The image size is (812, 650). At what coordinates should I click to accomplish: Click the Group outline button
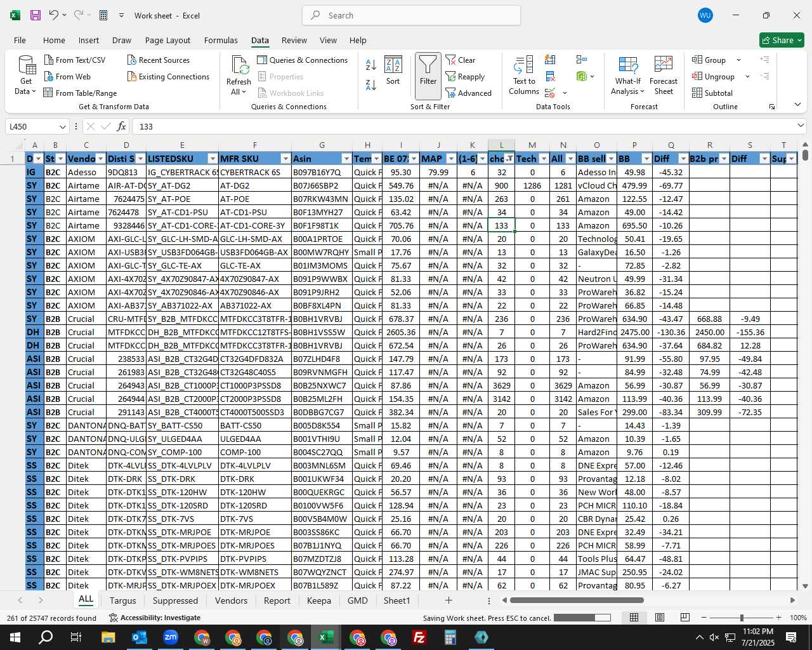(x=709, y=60)
